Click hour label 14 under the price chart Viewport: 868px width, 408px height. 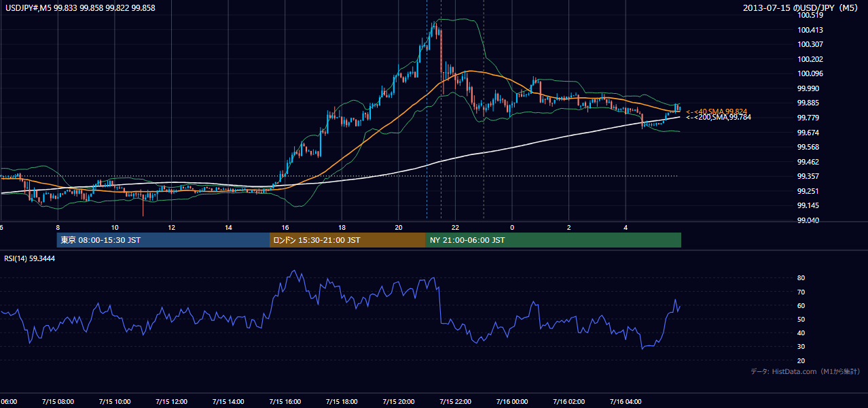coord(228,227)
